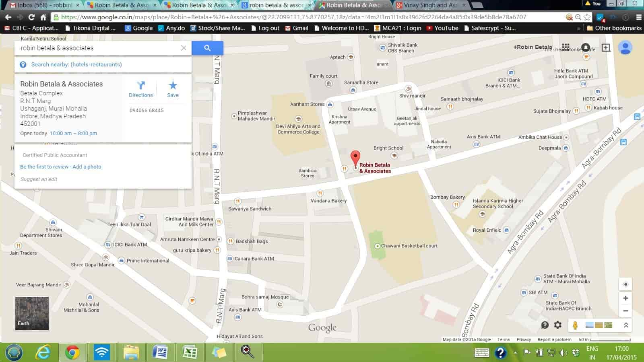This screenshot has width=644, height=362.
Task: Open the +Robin Betala profile link
Action: (533, 47)
